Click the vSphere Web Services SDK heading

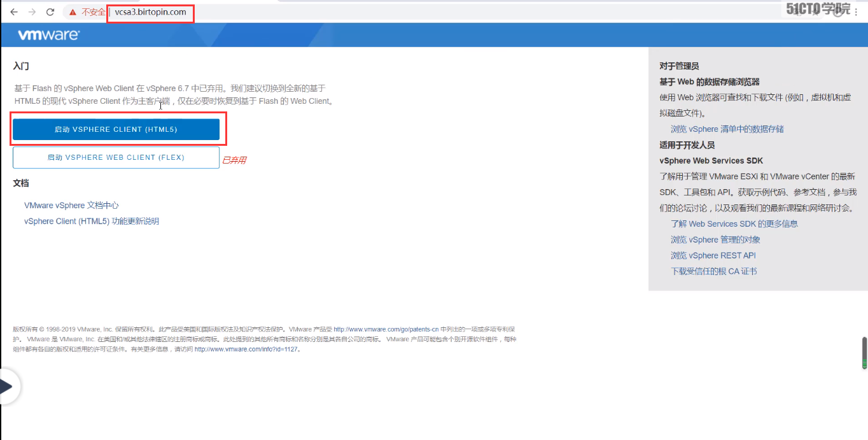(x=711, y=160)
